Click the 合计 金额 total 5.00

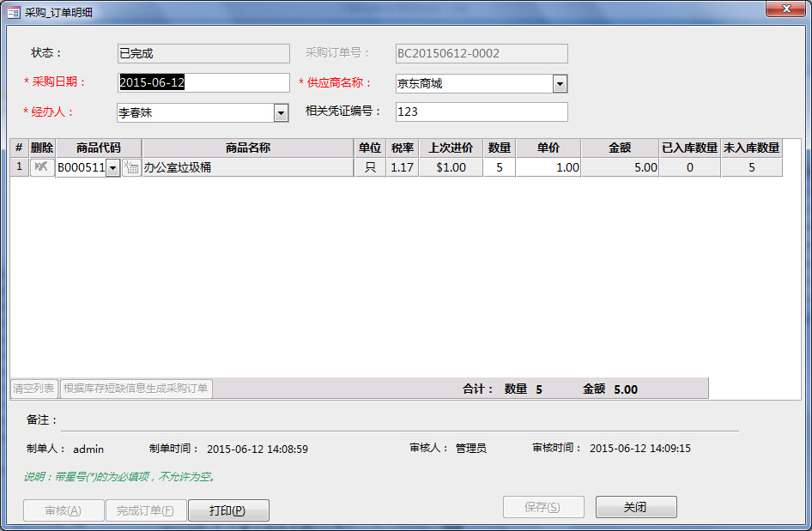click(626, 389)
